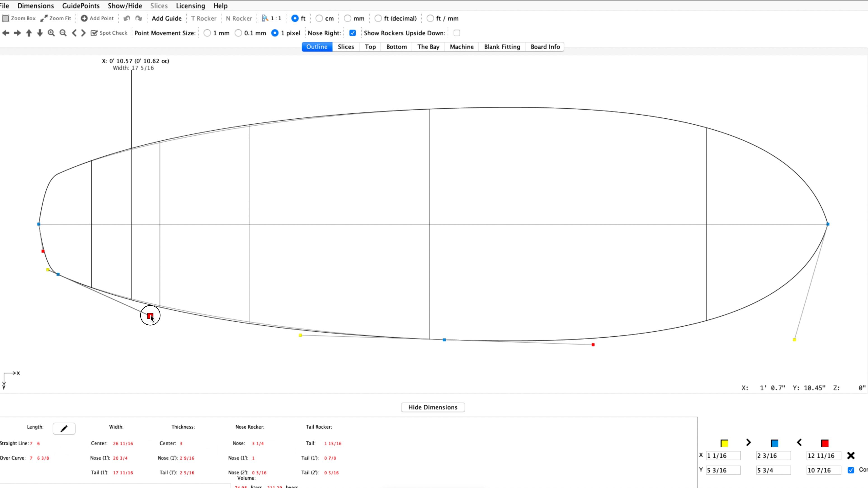The image size is (868, 488).
Task: Zoom in with the magnifier plus icon
Action: pyautogui.click(x=51, y=33)
